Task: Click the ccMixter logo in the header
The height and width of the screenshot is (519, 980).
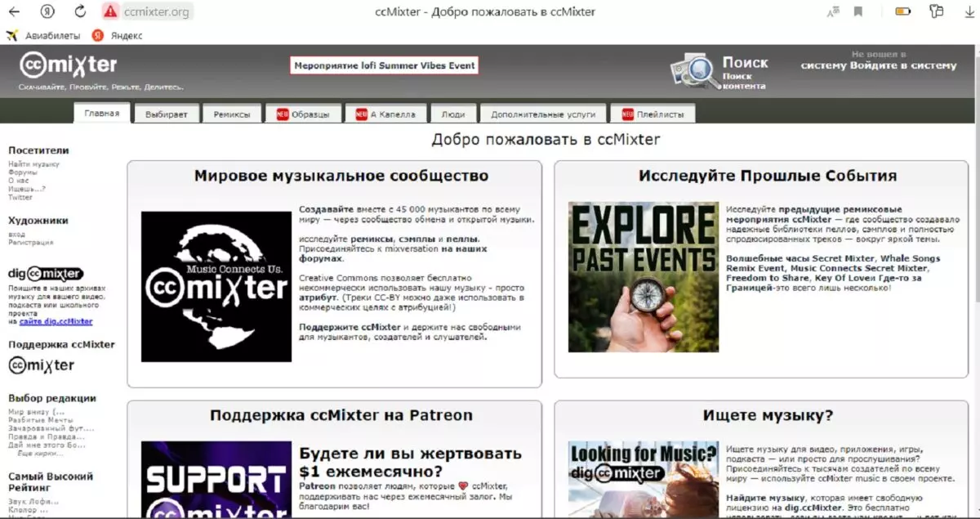Action: [x=69, y=65]
